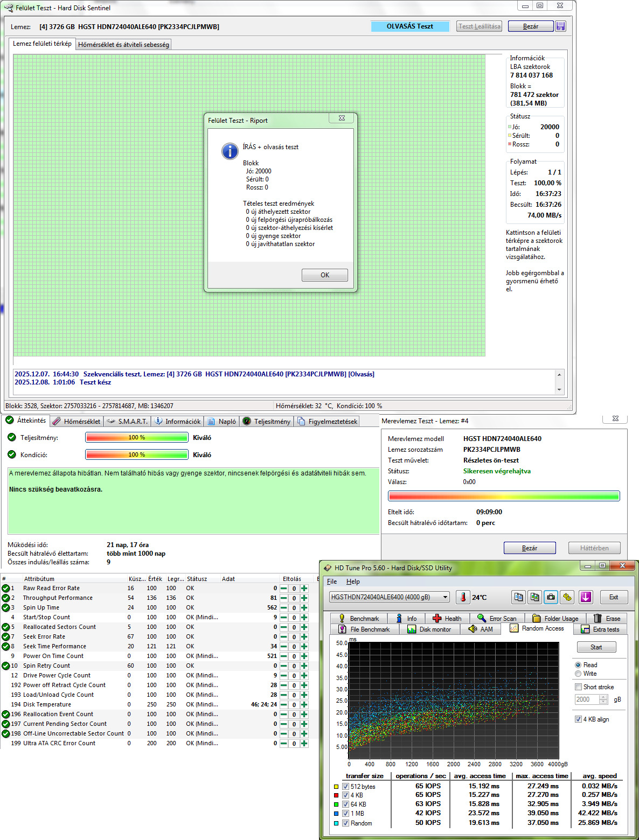Screen dimensions: 639x840
Task: Toggle the 4 KB align checkbox
Action: pos(578,719)
